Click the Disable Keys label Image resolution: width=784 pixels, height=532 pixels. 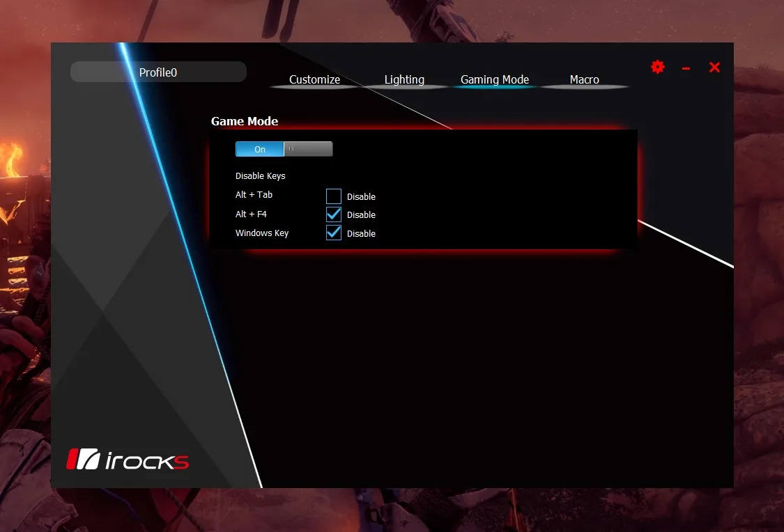(x=260, y=176)
